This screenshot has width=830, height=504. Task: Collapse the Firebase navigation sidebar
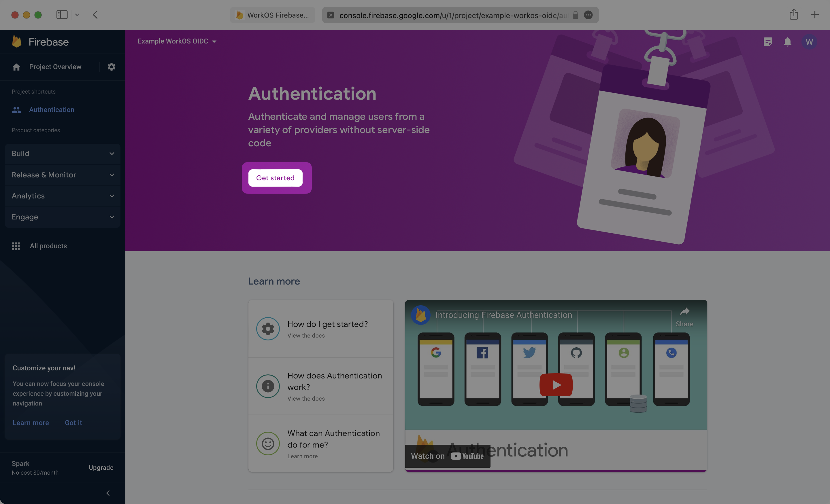[108, 493]
